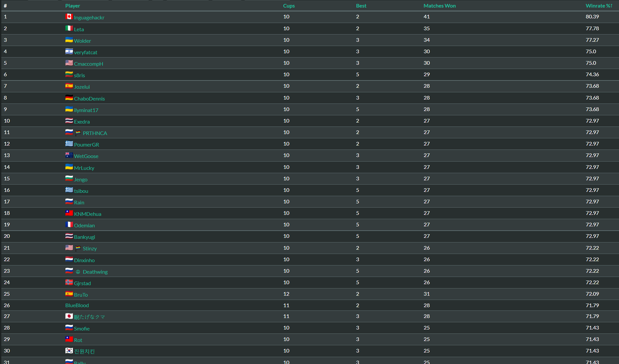Open WetGoose player profile

coord(86,156)
